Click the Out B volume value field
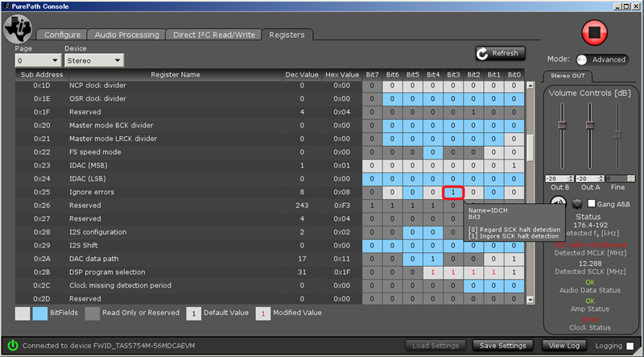Viewport: 644px width, 357px height. pos(555,179)
